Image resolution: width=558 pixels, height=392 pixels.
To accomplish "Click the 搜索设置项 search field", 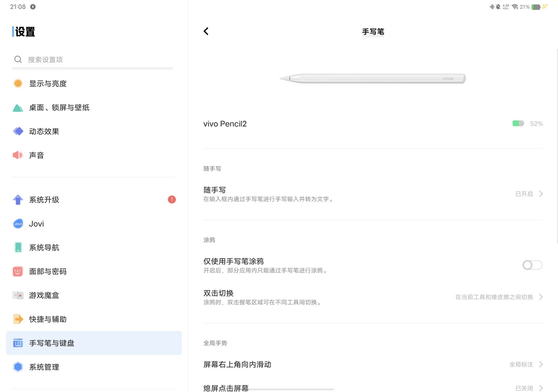I will pos(92,59).
